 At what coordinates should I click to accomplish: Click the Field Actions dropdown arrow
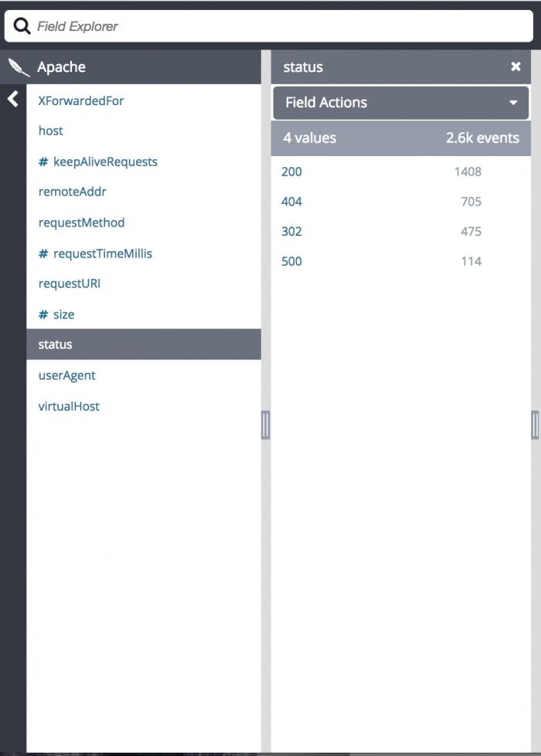click(x=513, y=103)
